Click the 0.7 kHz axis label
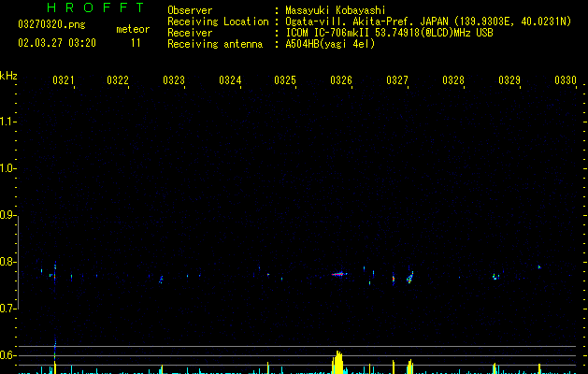This screenshot has height=374, width=588. 8,309
